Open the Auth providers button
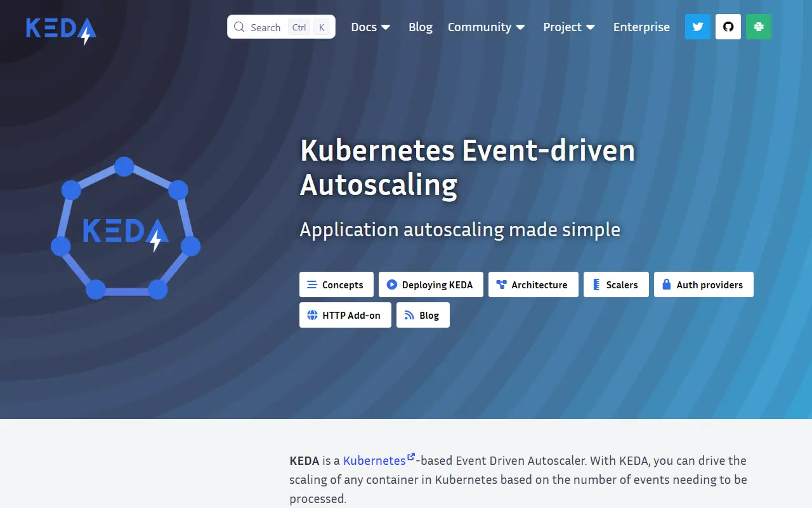Image resolution: width=812 pixels, height=508 pixels. point(704,284)
